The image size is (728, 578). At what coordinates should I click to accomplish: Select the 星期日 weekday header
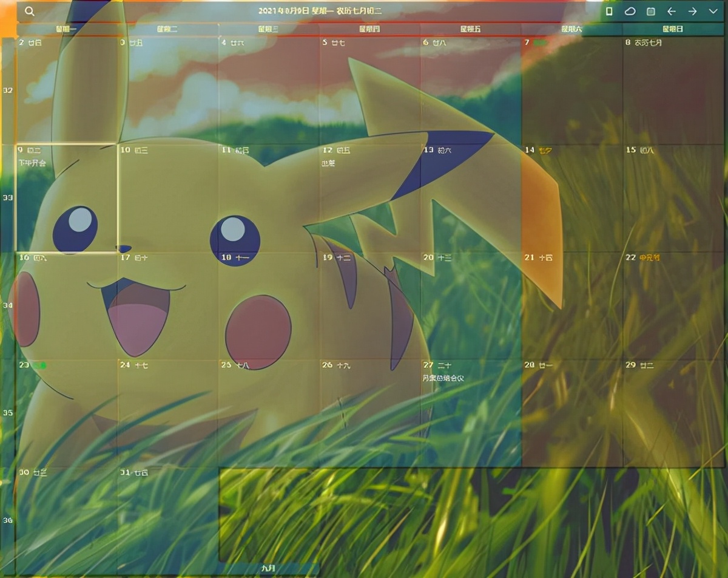click(x=673, y=29)
